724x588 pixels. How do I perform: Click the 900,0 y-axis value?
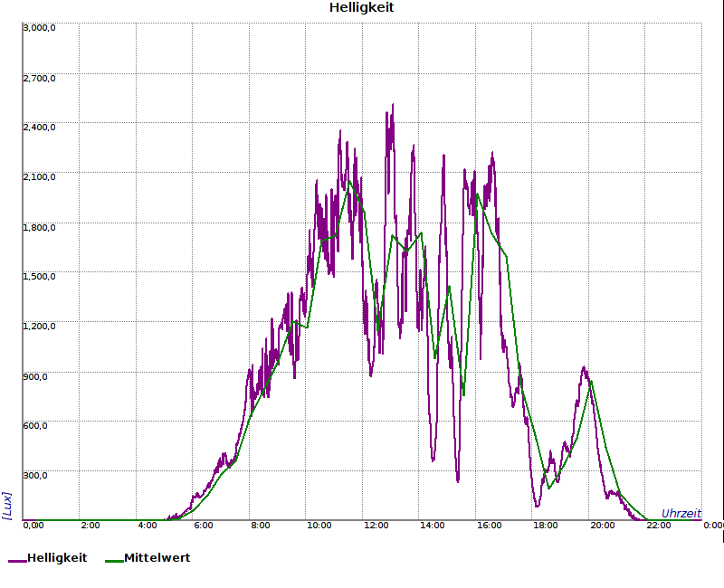click(x=35, y=376)
